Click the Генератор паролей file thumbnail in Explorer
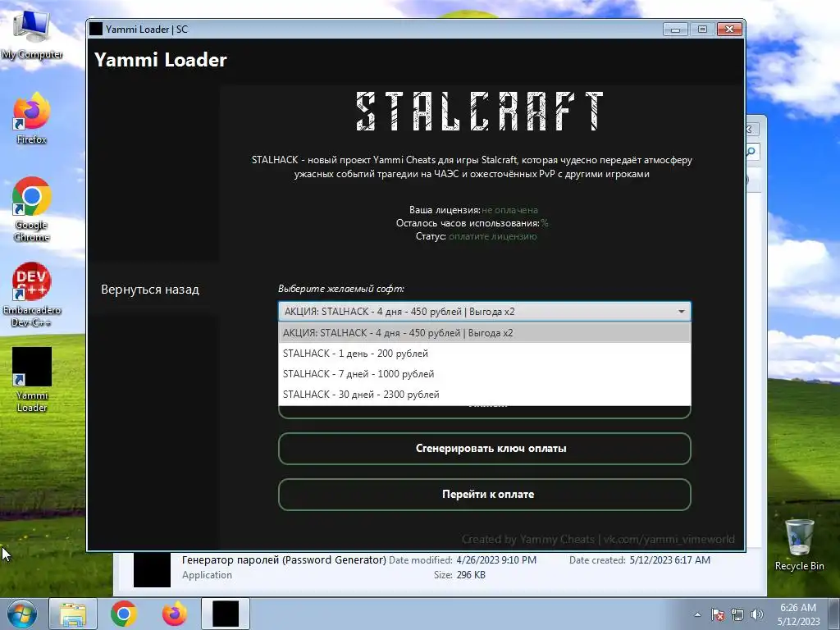Image resolution: width=840 pixels, height=630 pixels. click(152, 569)
